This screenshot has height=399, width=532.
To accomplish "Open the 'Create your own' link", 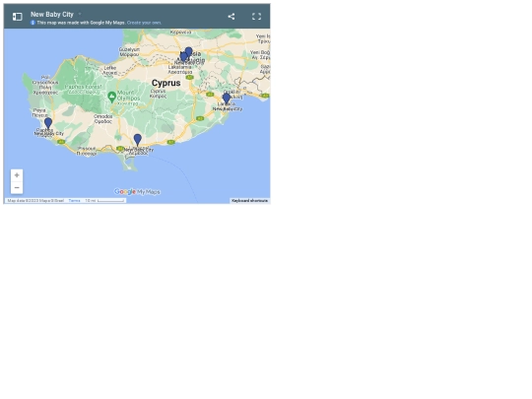I will click(144, 23).
